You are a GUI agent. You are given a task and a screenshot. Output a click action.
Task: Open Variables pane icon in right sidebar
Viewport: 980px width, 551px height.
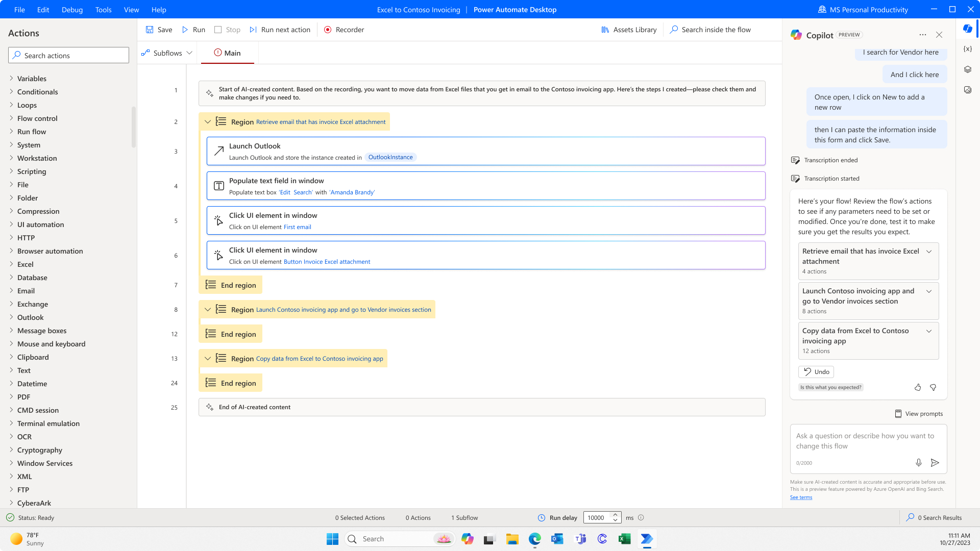pos(967,49)
